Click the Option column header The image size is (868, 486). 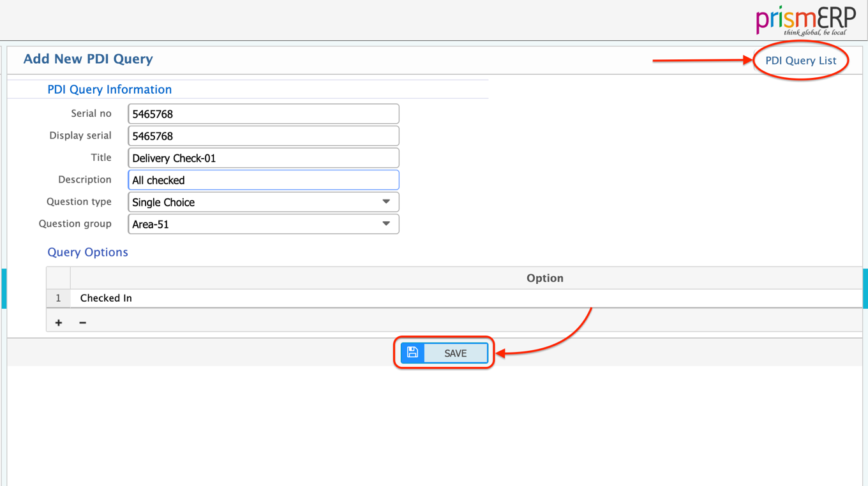544,278
